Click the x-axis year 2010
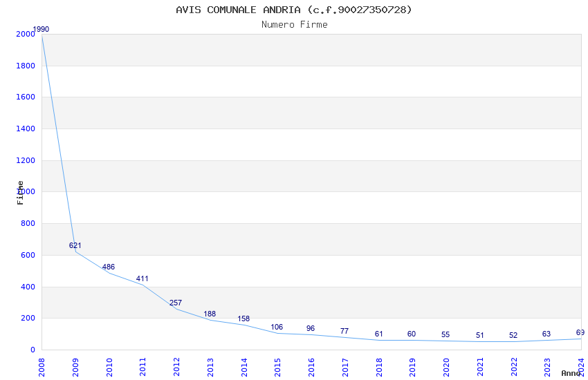 (109, 367)
